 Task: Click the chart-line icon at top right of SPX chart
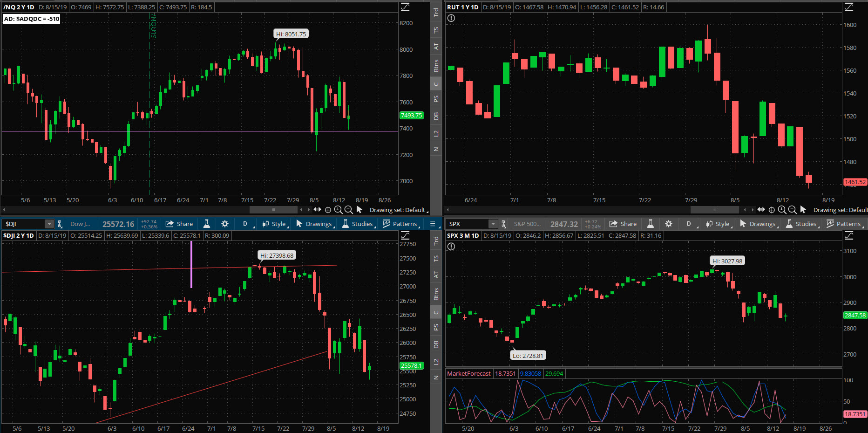point(849,235)
